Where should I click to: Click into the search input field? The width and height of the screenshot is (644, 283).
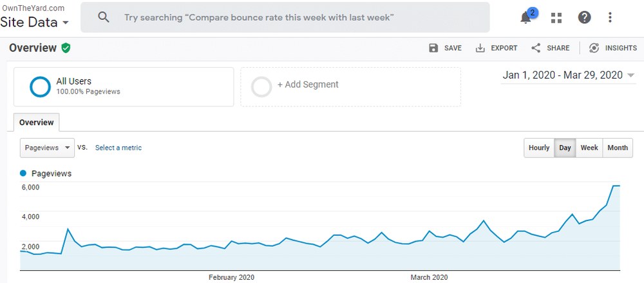point(285,17)
